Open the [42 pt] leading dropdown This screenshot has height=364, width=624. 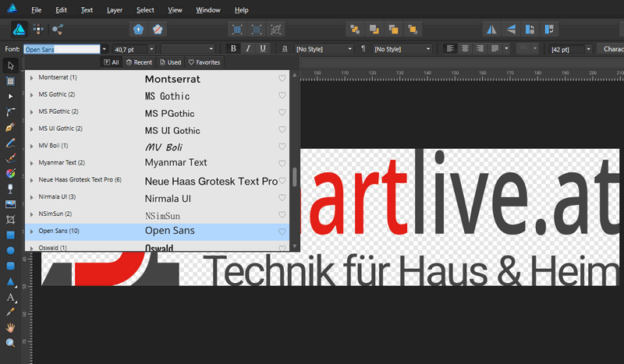589,49
